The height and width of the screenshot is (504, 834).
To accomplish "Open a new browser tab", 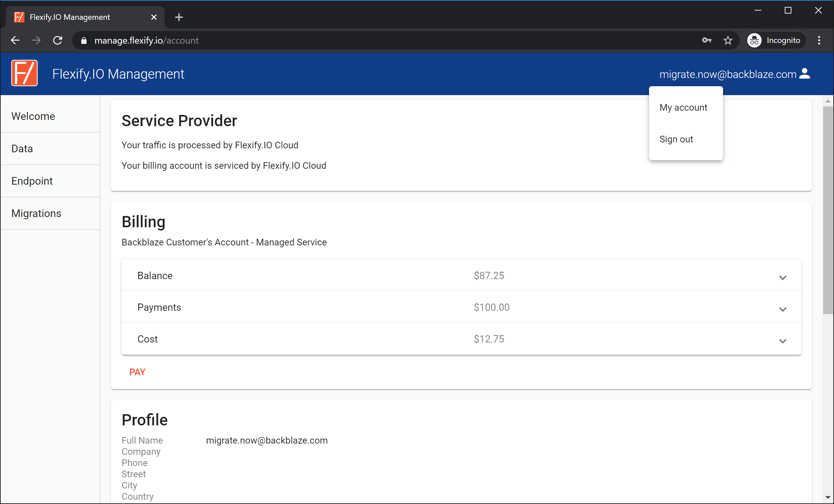I will tap(179, 17).
